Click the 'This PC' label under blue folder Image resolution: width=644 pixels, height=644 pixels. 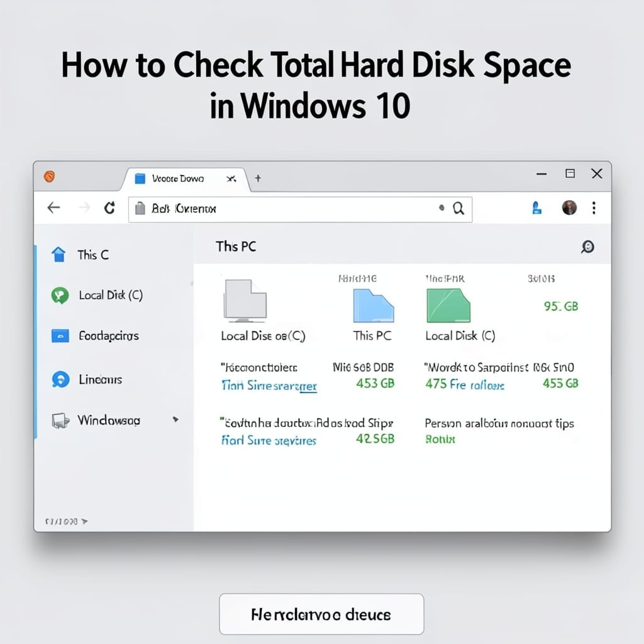coord(372,336)
